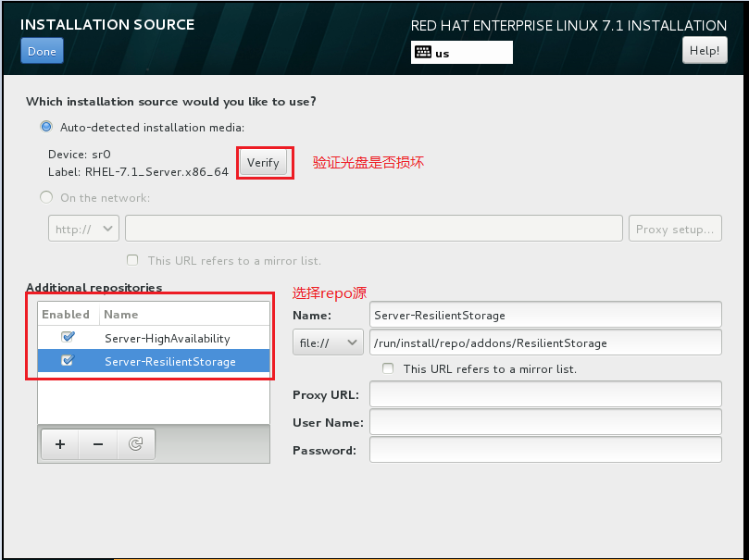Click the Done button

point(42,51)
